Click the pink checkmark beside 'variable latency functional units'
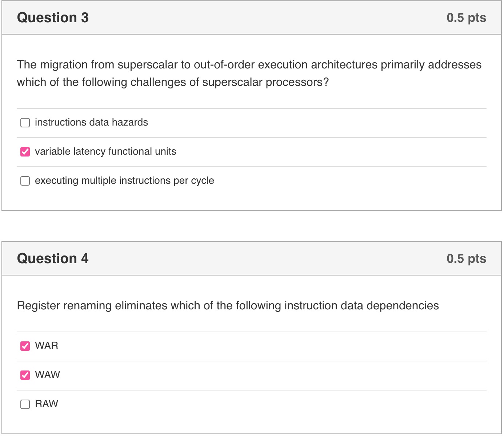The height and width of the screenshot is (436, 504). [x=25, y=151]
